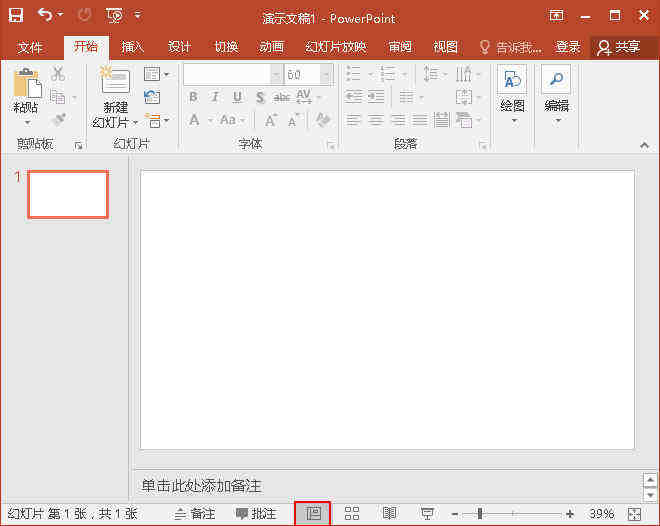Click the Reset slide icon
The height and width of the screenshot is (526, 660).
[x=152, y=97]
